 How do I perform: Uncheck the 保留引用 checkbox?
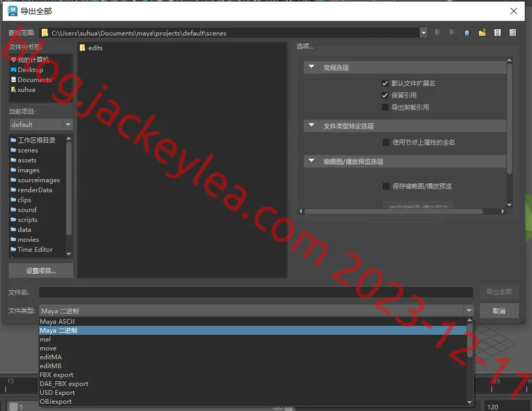(385, 96)
